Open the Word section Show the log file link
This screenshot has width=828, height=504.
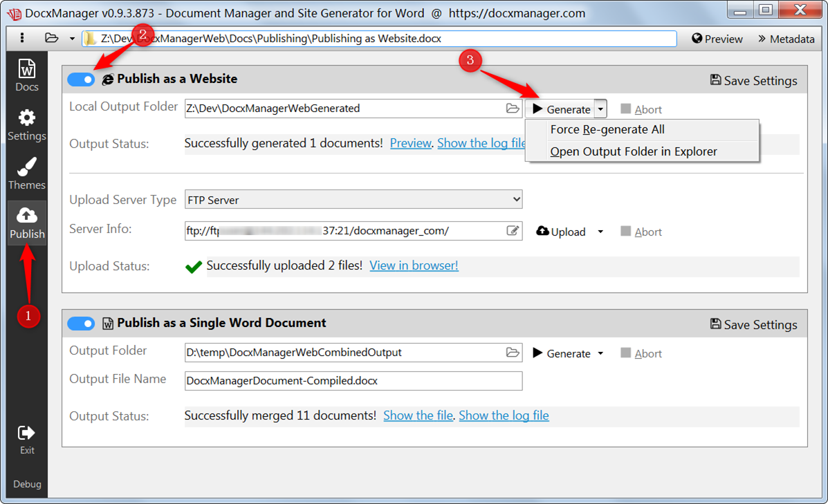pos(504,416)
